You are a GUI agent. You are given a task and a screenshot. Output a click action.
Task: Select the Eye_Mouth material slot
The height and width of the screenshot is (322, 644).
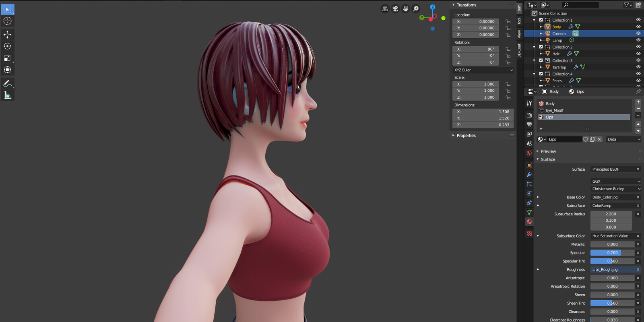coord(584,110)
